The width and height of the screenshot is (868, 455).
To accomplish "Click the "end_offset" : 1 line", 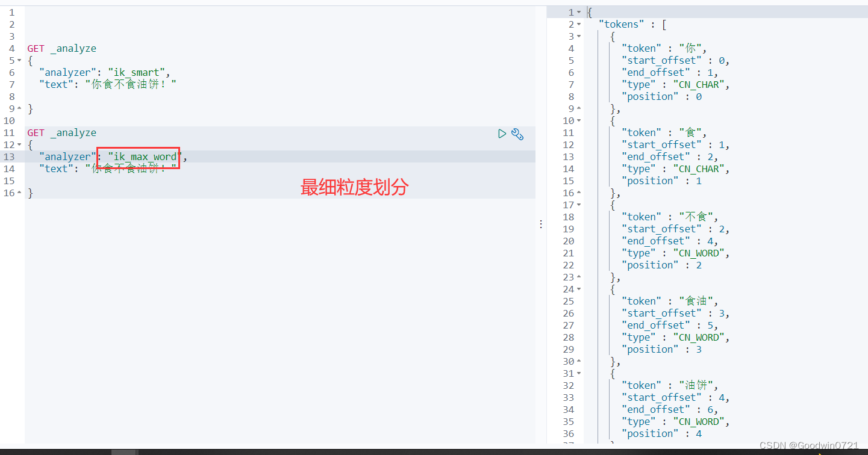I will (x=670, y=72).
